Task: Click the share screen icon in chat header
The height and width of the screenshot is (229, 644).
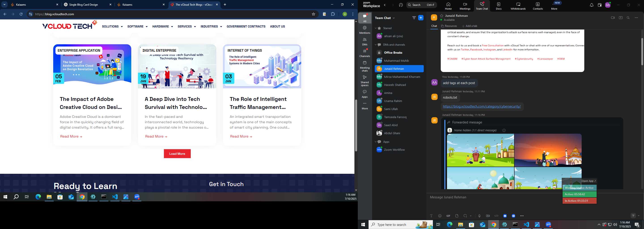Action: click(x=621, y=18)
